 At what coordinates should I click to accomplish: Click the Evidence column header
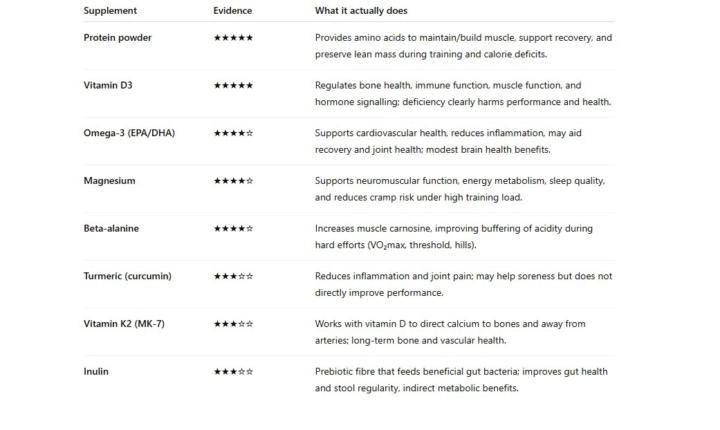(232, 10)
